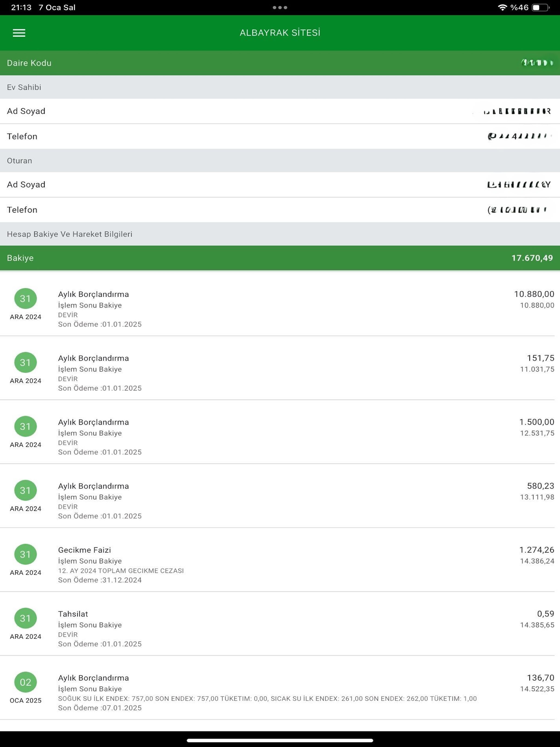Select the 12.531,75 running balance
The height and width of the screenshot is (747, 560).
(x=537, y=433)
